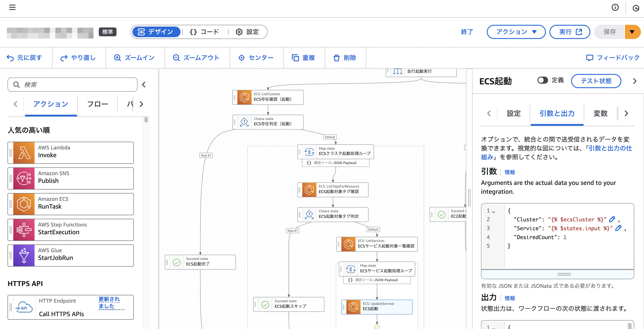
Task: Open the 引数と出力の仕組み link
Action: coord(556,153)
